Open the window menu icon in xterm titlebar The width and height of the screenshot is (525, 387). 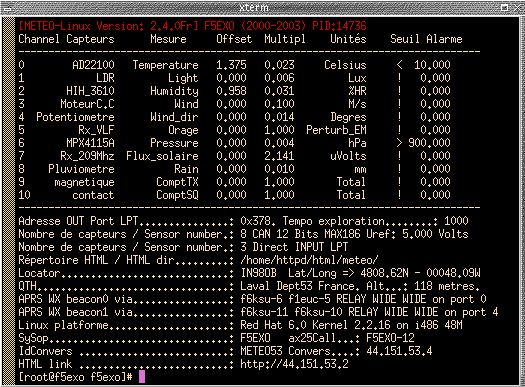tap(7, 8)
